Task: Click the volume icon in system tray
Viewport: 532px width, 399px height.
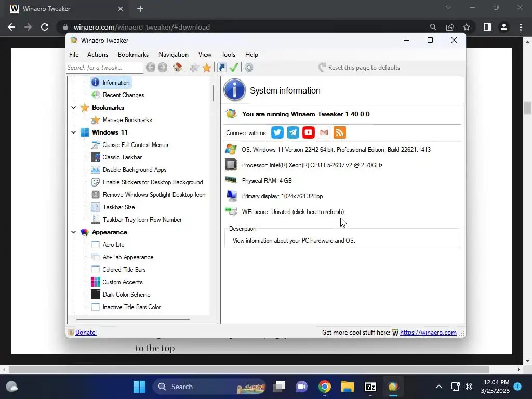Action: coord(468,387)
